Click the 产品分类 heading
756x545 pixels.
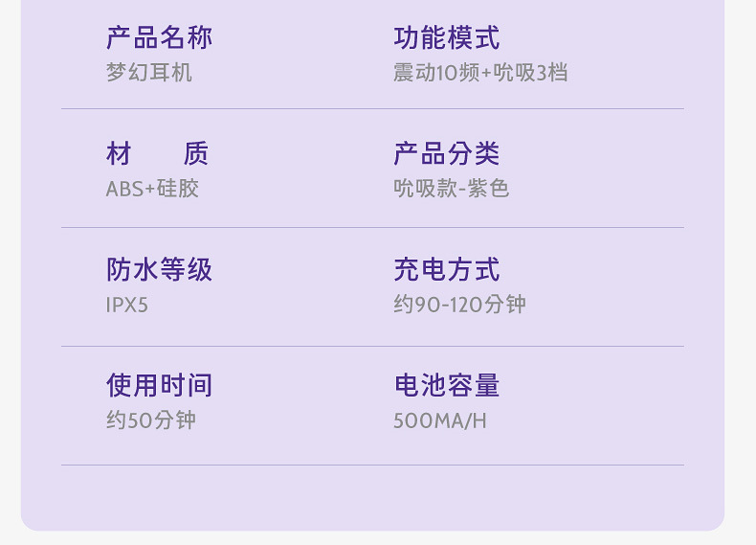pyautogui.click(x=446, y=154)
